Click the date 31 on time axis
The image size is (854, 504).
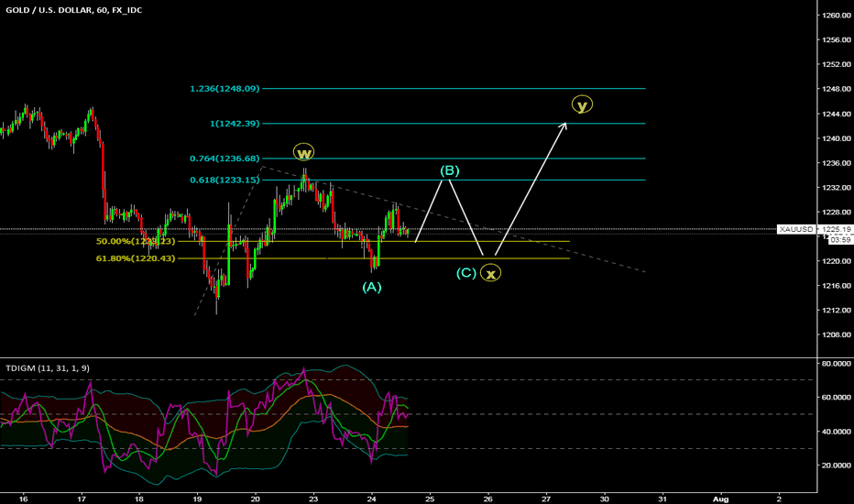coord(662,499)
